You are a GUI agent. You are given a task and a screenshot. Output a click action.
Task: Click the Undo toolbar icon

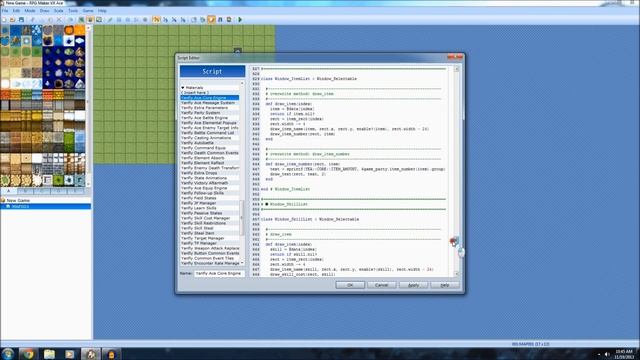click(71, 20)
